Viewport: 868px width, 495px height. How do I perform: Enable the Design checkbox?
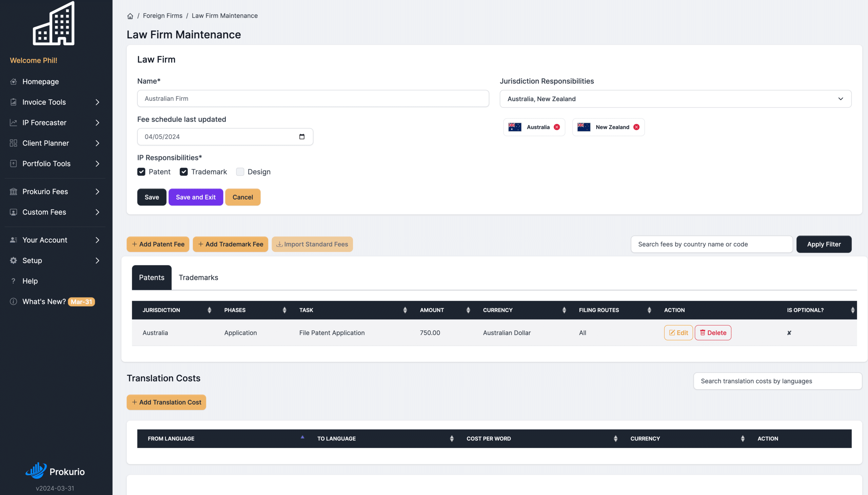coord(240,172)
